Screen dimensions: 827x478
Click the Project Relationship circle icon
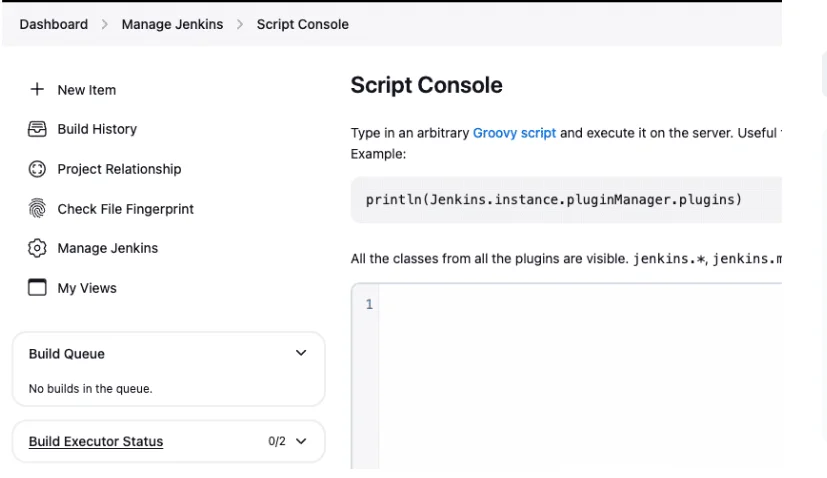[37, 169]
